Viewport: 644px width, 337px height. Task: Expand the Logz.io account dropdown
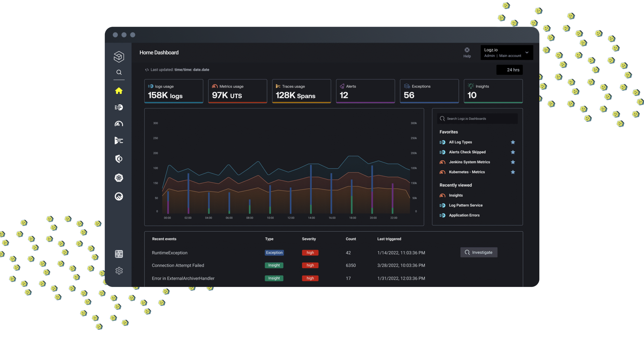point(507,53)
